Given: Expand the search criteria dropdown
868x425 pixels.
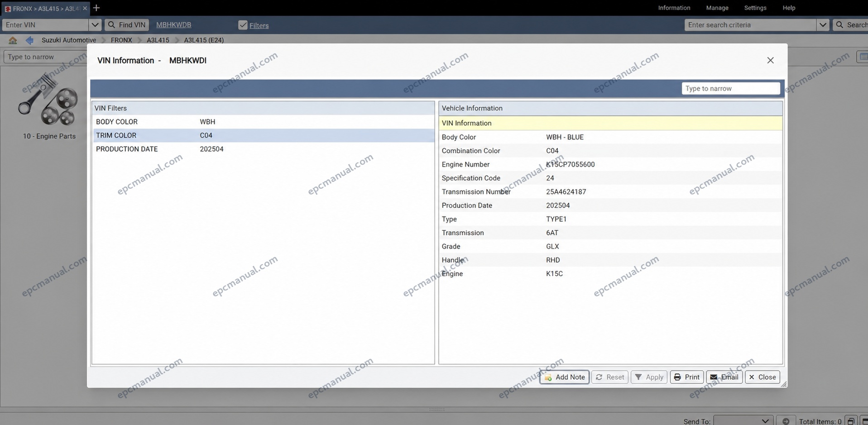Looking at the screenshot, I should coord(823,25).
